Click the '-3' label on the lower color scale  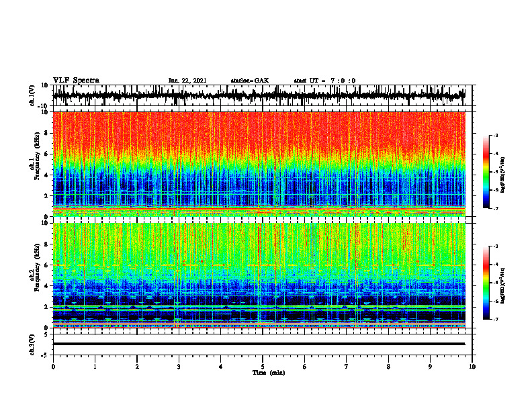(x=496, y=246)
